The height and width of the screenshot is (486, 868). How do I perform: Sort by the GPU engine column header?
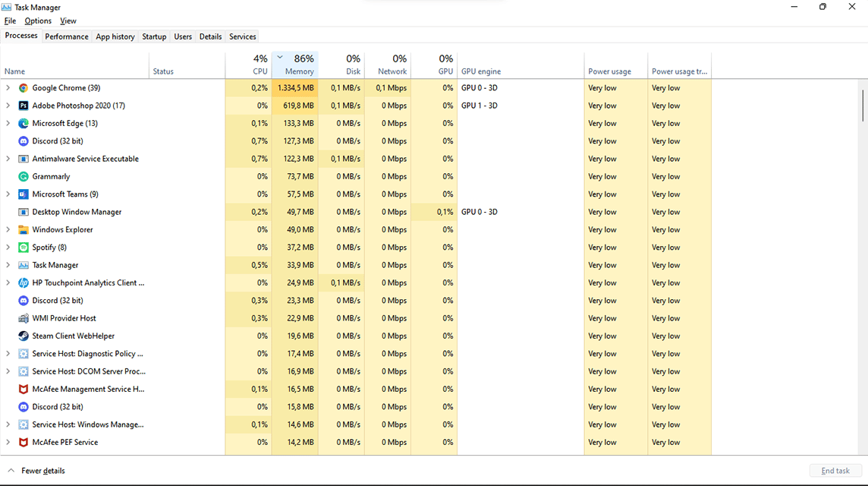pyautogui.click(x=520, y=66)
